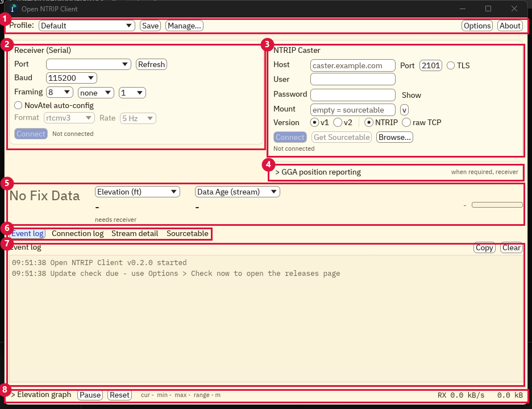
Task: Open the Baud rate dropdown 115200
Action: pos(71,78)
